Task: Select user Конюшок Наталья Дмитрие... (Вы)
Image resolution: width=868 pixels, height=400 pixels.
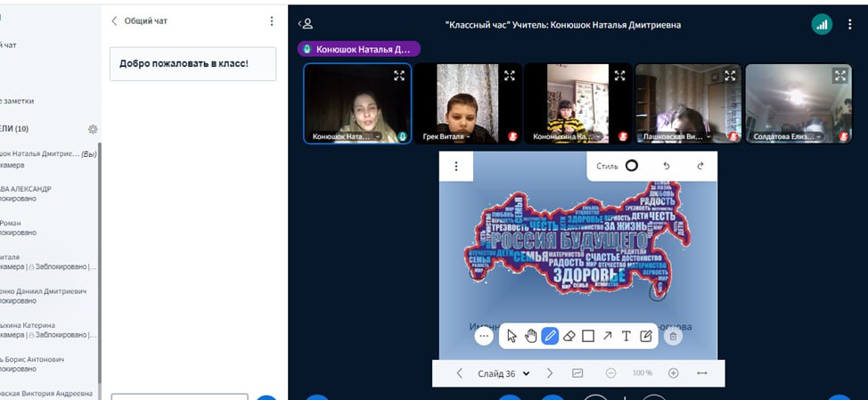Action: tap(49, 159)
